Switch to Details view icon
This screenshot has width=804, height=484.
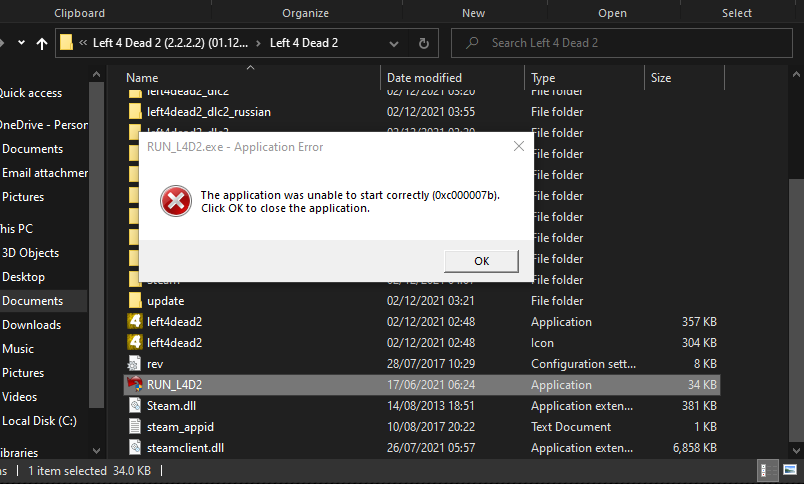pos(767,470)
